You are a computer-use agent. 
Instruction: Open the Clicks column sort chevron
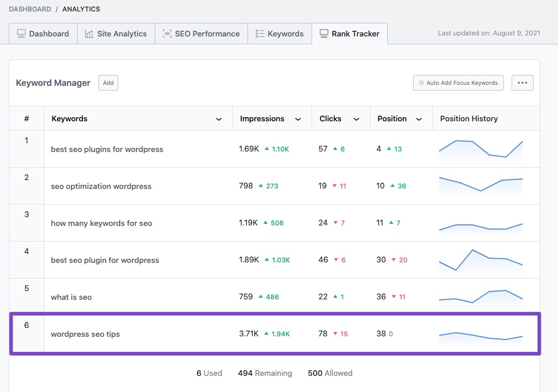356,119
